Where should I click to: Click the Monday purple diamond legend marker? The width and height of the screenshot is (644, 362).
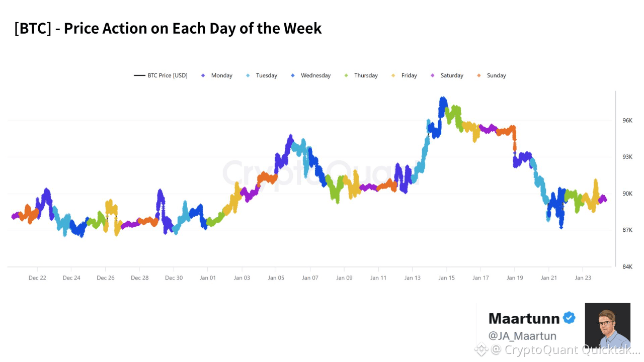point(203,75)
